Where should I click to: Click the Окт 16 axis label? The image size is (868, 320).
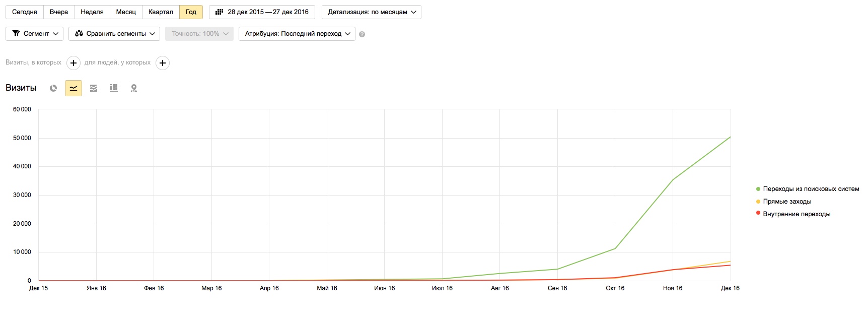[615, 288]
